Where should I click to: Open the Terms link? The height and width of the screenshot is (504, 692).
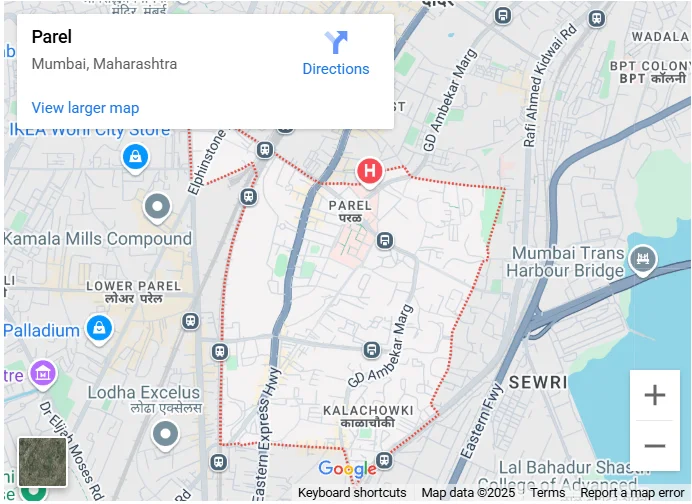click(547, 493)
